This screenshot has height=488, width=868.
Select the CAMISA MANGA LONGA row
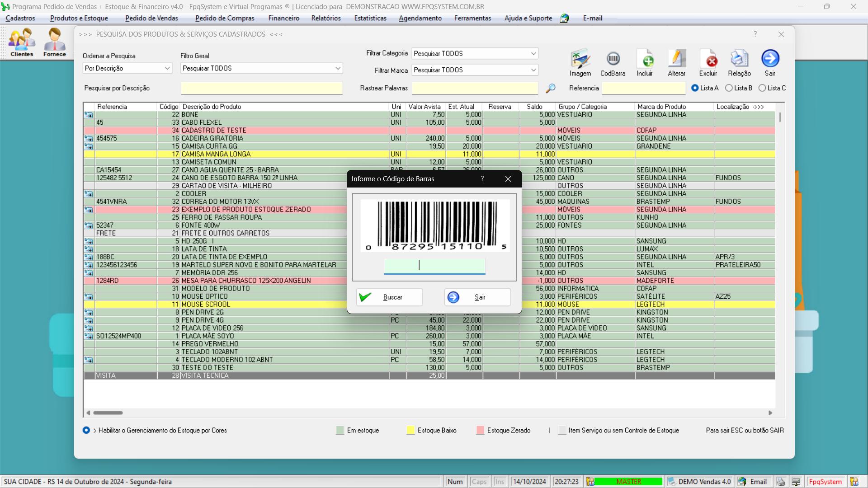[x=429, y=155]
